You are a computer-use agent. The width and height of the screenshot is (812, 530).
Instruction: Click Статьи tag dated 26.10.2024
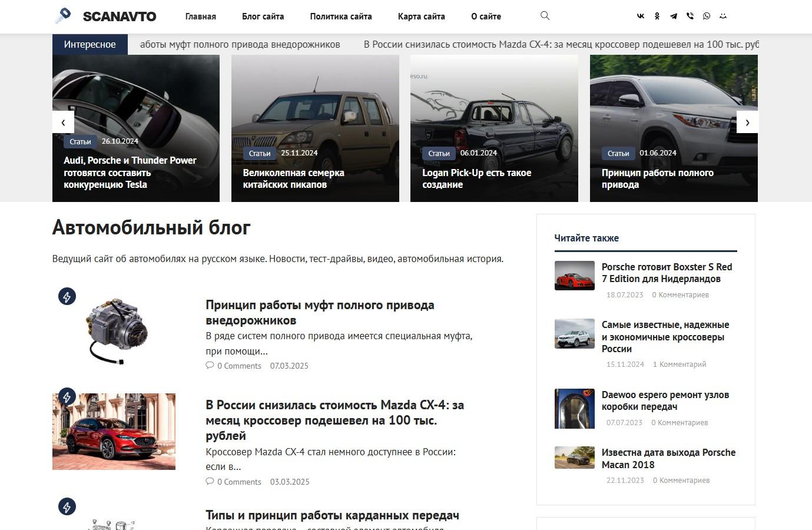pos(80,141)
